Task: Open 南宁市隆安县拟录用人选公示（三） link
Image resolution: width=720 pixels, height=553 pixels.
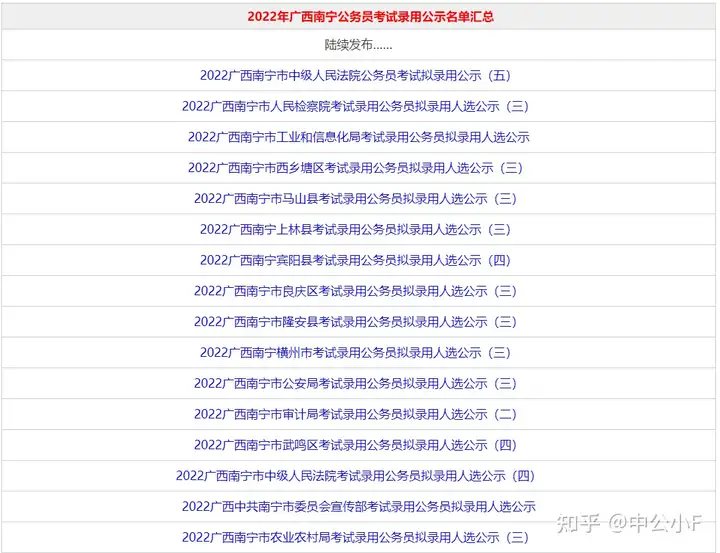Action: [x=355, y=322]
